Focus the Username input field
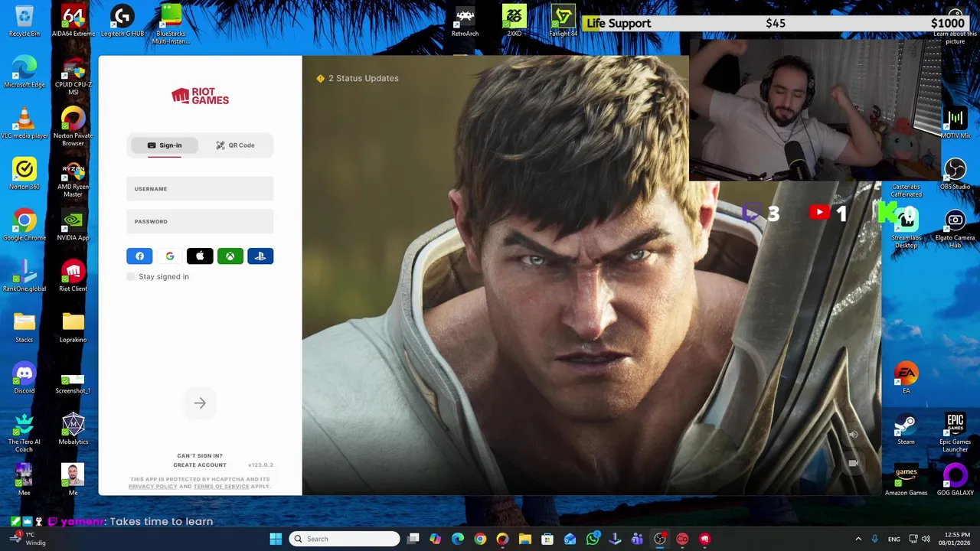980x551 pixels. pyautogui.click(x=200, y=189)
